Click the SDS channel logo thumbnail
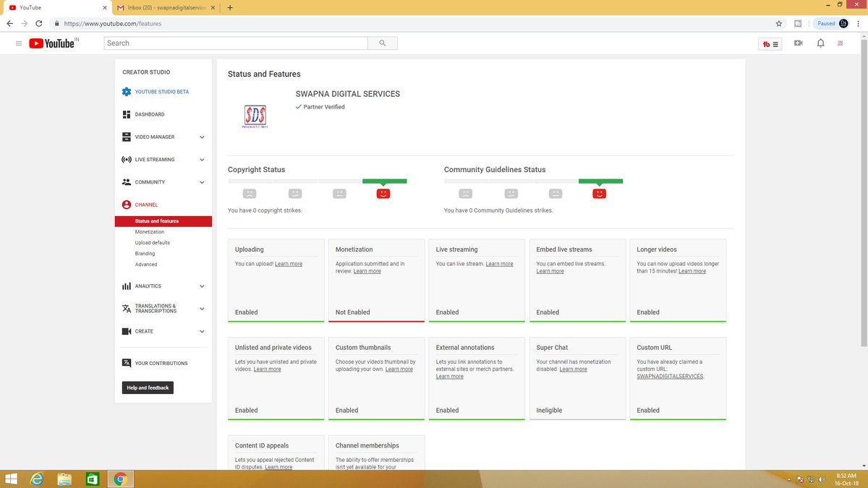This screenshot has height=488, width=868. click(x=255, y=116)
